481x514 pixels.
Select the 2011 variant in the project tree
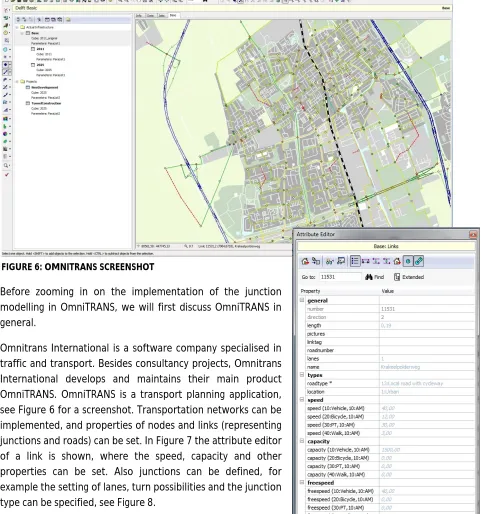(40, 49)
